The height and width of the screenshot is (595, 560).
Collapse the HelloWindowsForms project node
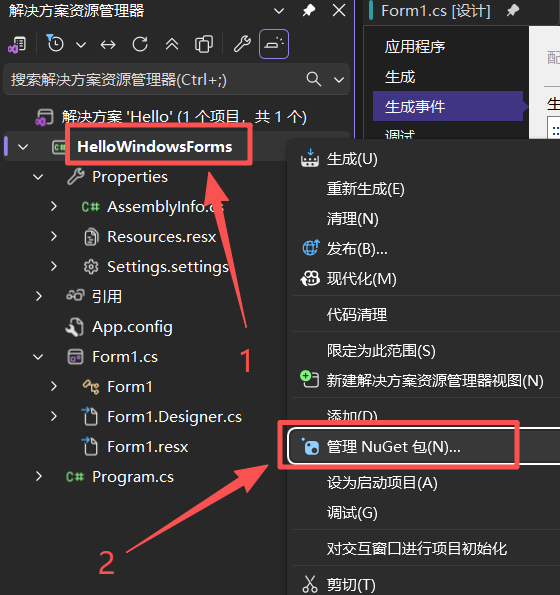(23, 147)
